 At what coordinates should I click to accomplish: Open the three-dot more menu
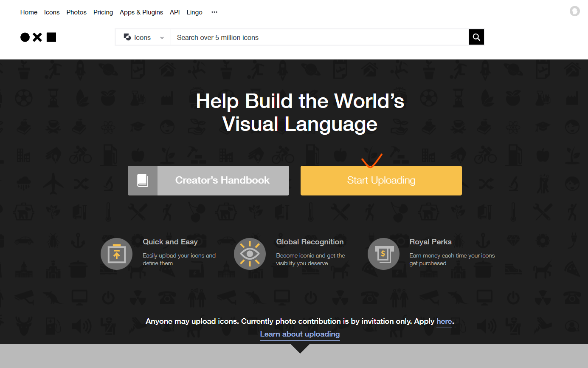pyautogui.click(x=214, y=12)
